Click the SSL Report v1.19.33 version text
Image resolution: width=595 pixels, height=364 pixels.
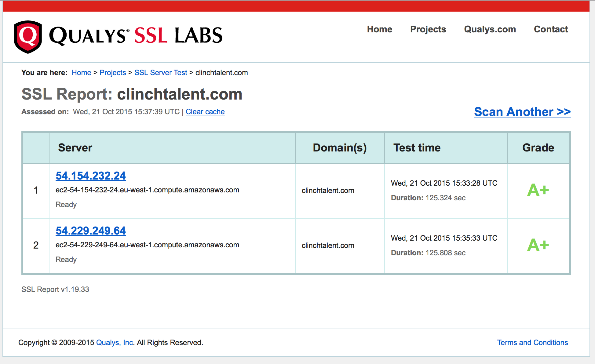[55, 289]
